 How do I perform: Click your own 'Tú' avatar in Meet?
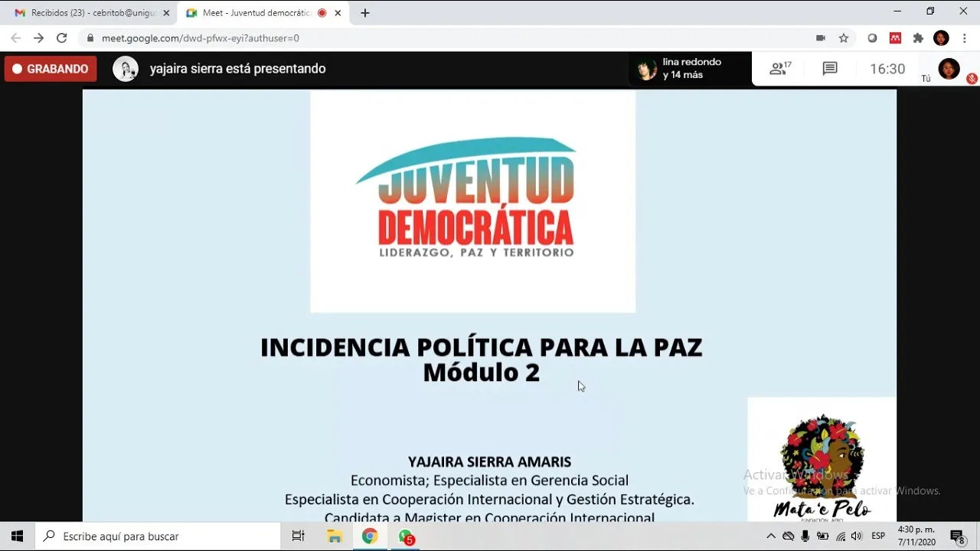(x=949, y=69)
